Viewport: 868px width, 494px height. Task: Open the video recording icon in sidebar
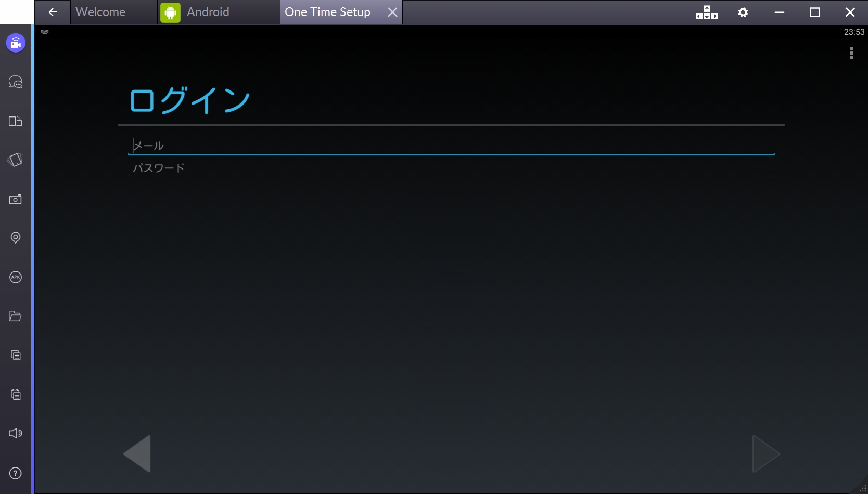16,43
